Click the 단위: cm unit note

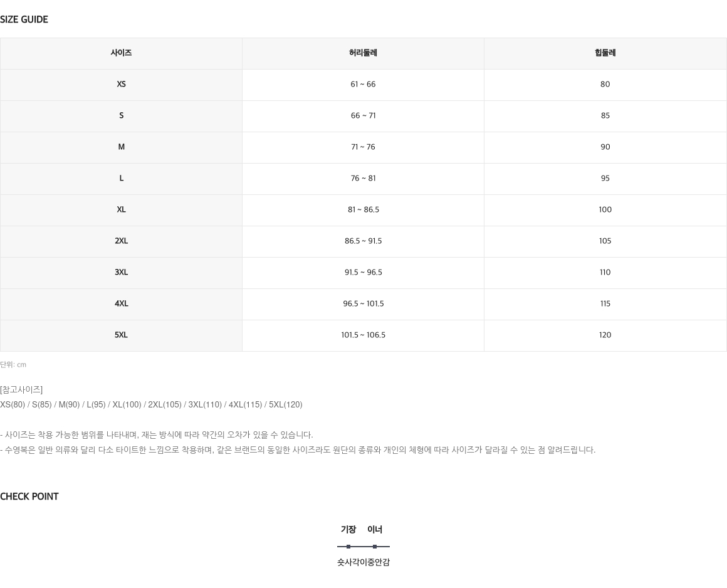(13, 365)
